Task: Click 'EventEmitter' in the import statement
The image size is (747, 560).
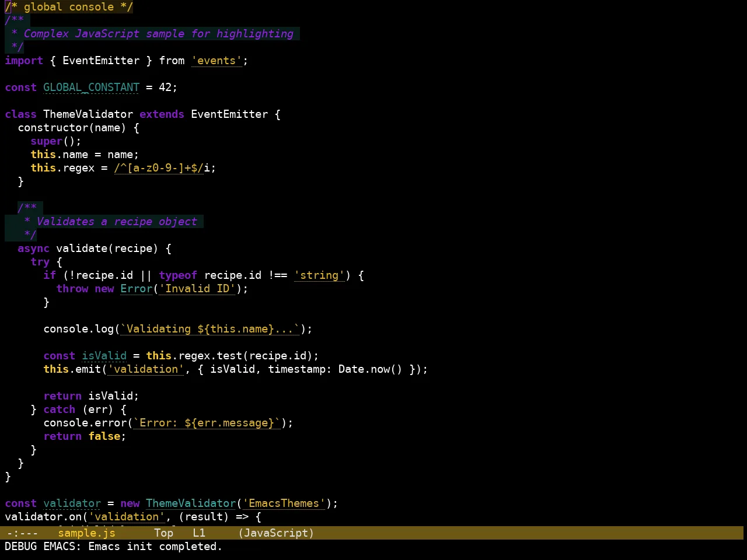Action: [101, 61]
